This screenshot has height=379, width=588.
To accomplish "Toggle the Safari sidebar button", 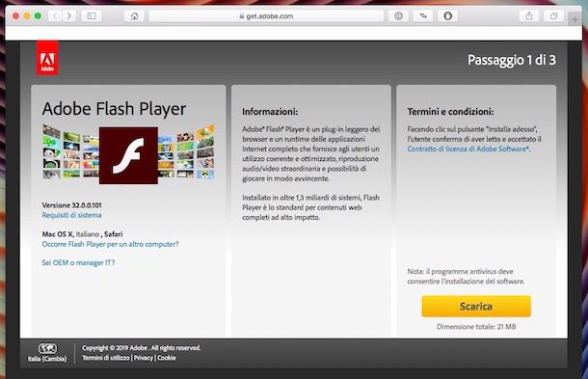I will pyautogui.click(x=92, y=15).
